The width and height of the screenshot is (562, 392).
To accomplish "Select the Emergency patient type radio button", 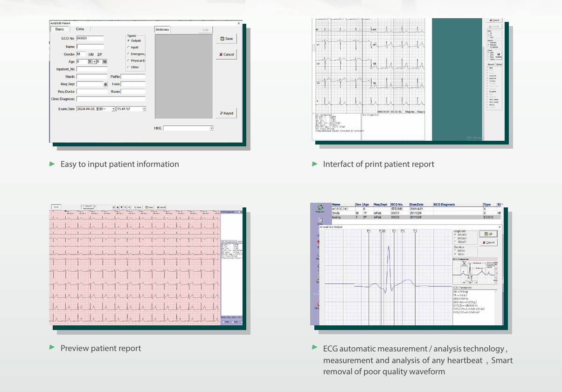I will click(129, 54).
